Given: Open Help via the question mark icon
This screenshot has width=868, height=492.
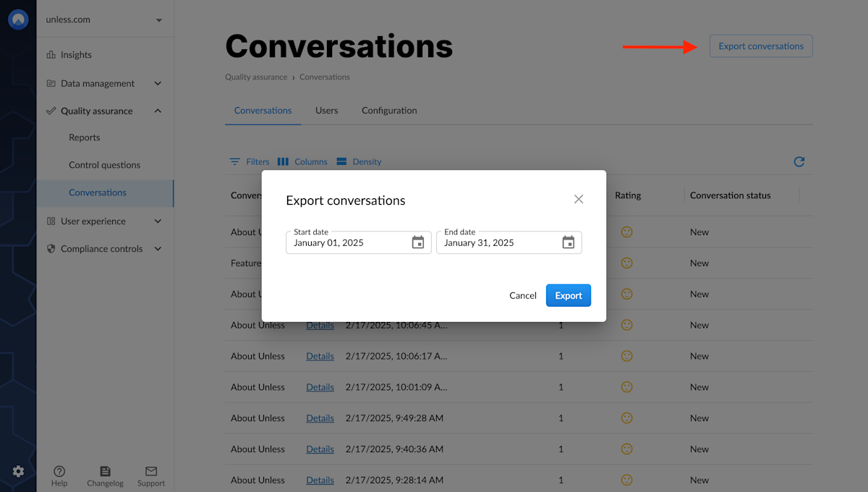Looking at the screenshot, I should tap(59, 472).
